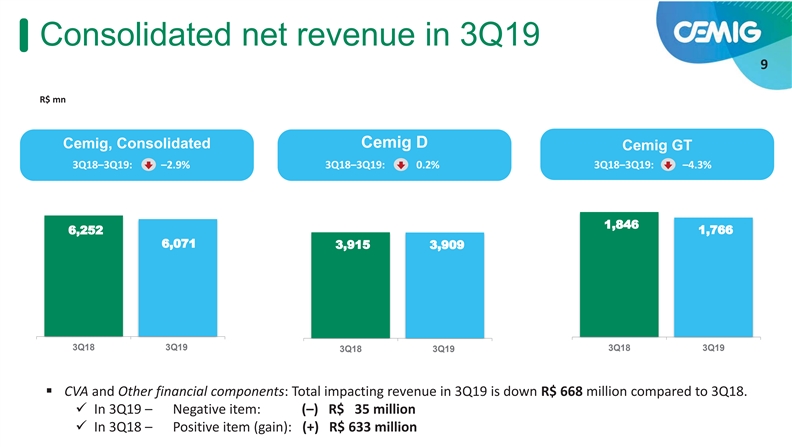
Task: Click 3Q18 axis label under Consolidated chart
Action: [83, 347]
